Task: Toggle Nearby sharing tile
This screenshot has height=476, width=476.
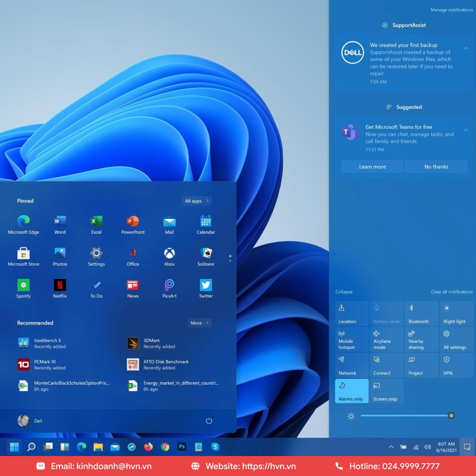Action: click(x=421, y=340)
